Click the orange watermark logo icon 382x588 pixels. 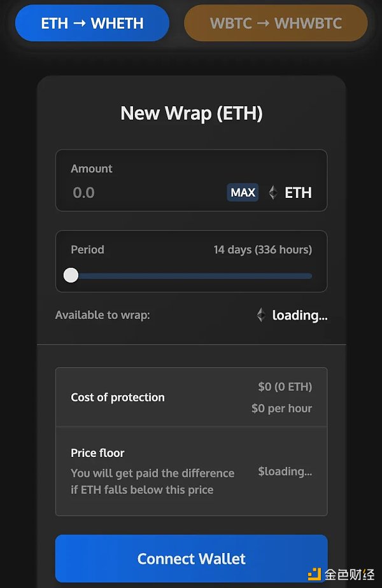tap(315, 575)
